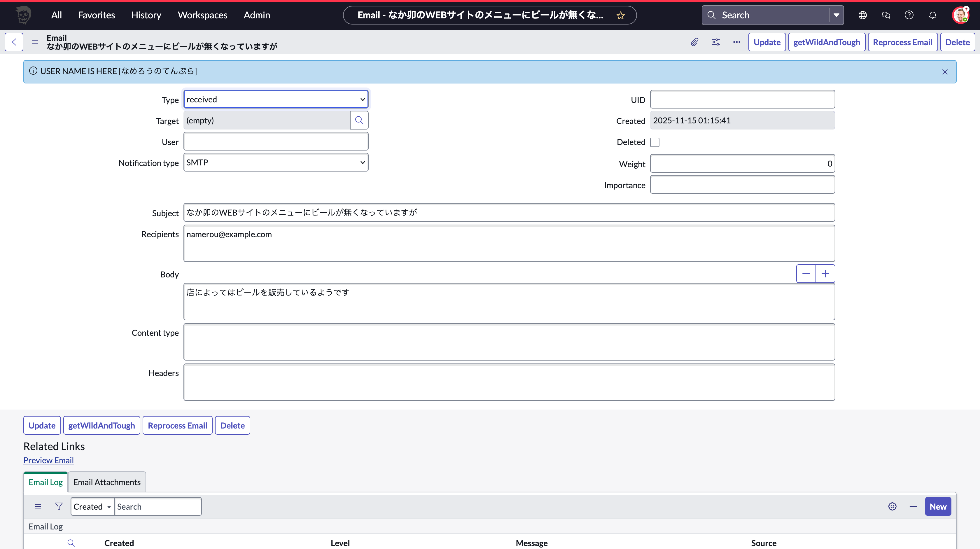Click the paperclip attachments icon
Screen dimensions: 980x549
click(x=694, y=42)
